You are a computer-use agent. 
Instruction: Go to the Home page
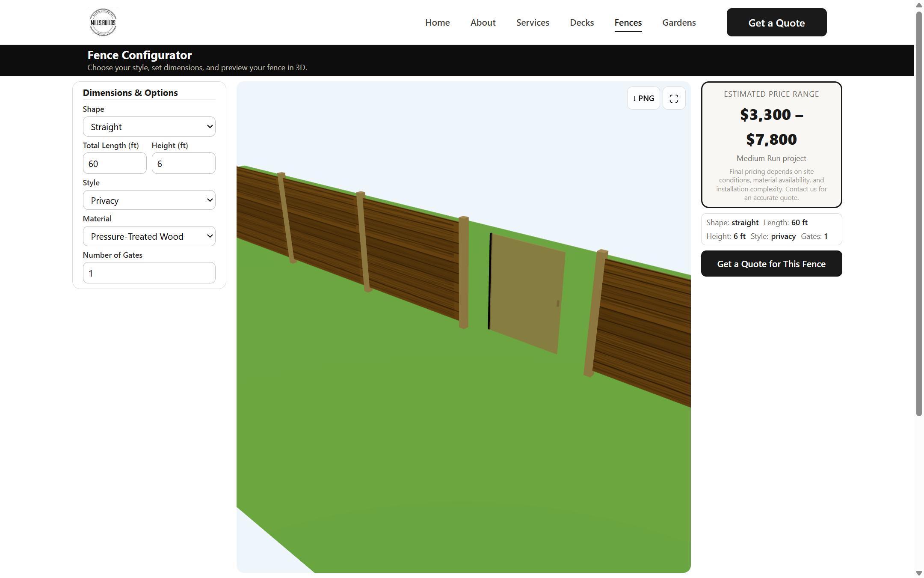(x=437, y=23)
